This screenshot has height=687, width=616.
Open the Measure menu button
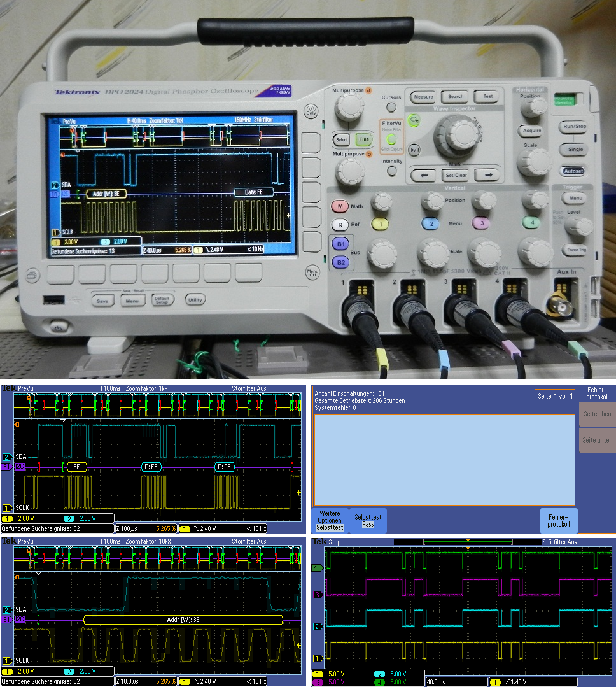point(423,97)
